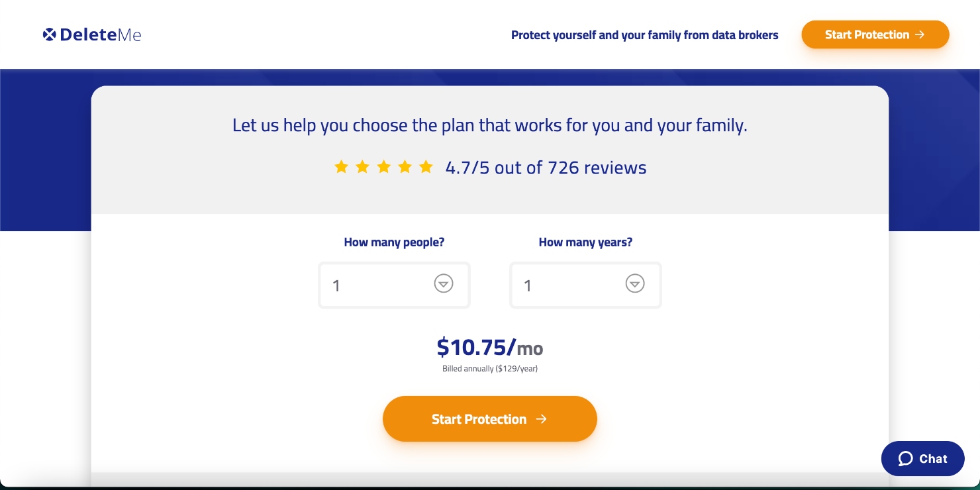Click the 4.7/5 out of 726 reviews text
The height and width of the screenshot is (490, 980).
(x=546, y=168)
